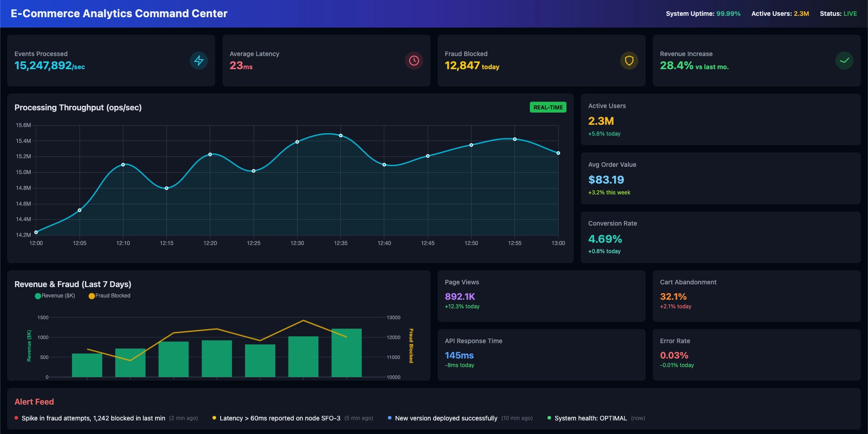Click the blue alert dot for new version
The image size is (868, 434).
click(x=389, y=418)
